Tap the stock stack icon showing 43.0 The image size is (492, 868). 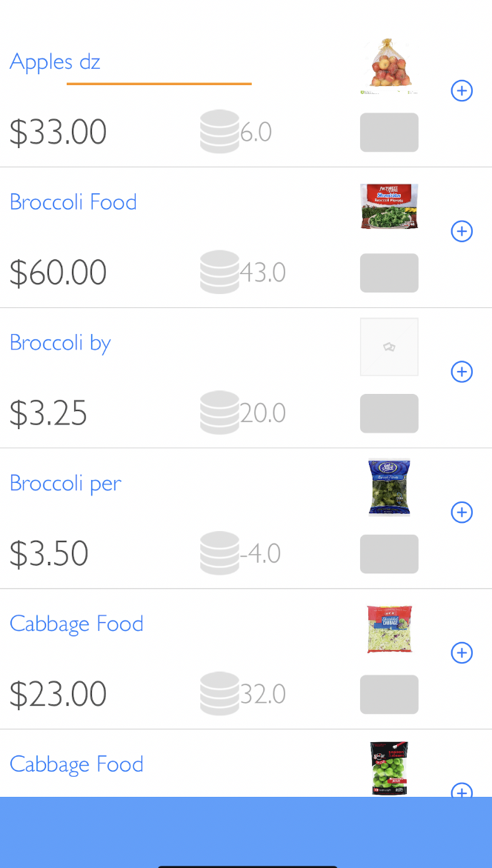219,272
